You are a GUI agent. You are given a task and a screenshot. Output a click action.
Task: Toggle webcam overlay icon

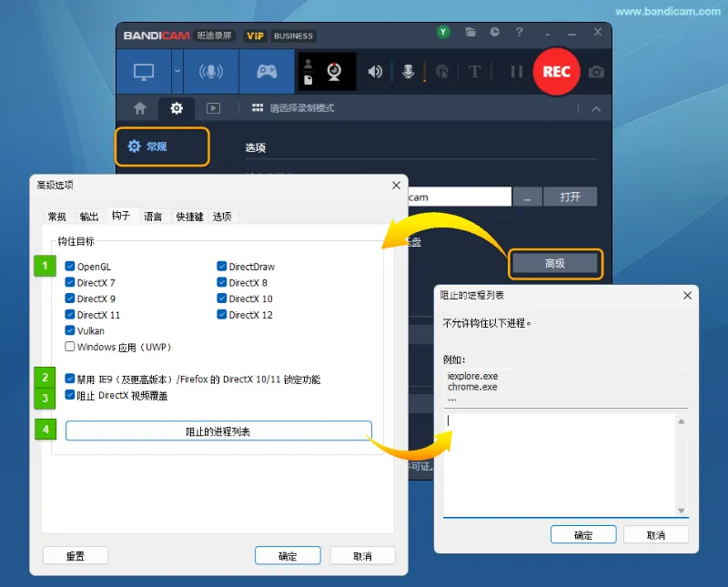coord(334,72)
